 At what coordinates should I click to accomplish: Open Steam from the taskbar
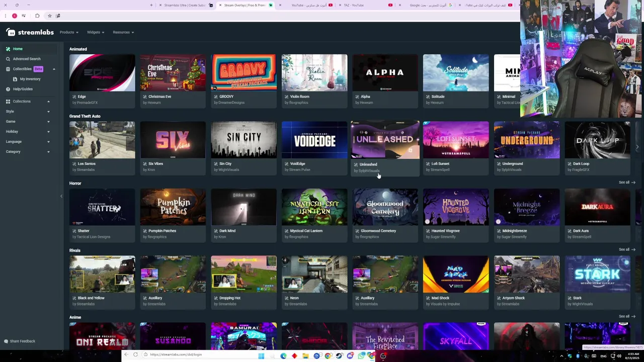339,356
